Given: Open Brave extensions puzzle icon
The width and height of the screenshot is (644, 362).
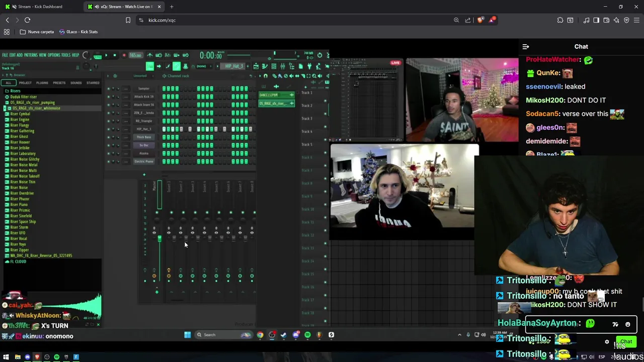Looking at the screenshot, I should tap(560, 20).
